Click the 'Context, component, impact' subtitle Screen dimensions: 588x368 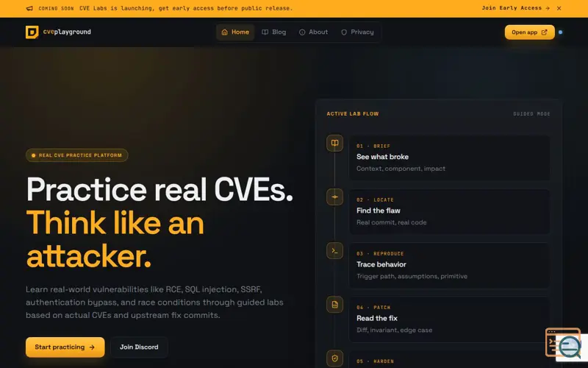coord(401,169)
